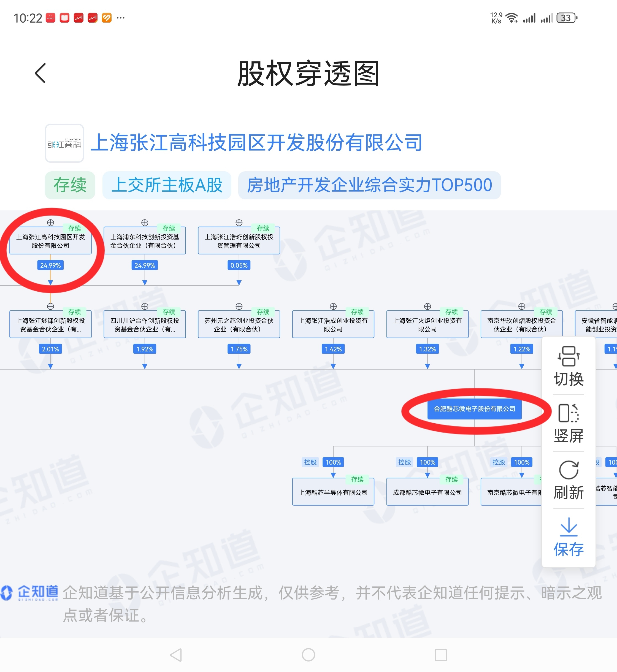This screenshot has height=672, width=617.
Task: Expand 上海浦东科技创新投资基金 node plus
Action: (145, 223)
